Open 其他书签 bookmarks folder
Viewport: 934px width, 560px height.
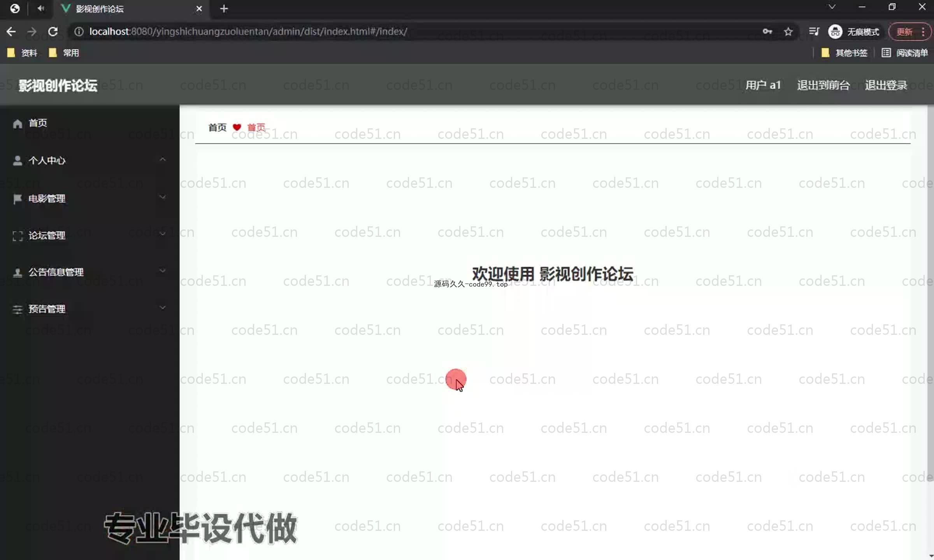(x=844, y=53)
